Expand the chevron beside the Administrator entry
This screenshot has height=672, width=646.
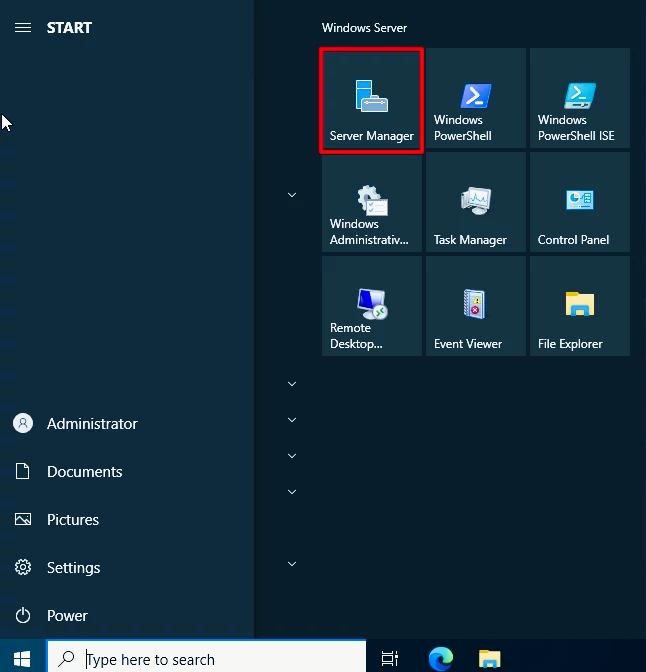[292, 420]
